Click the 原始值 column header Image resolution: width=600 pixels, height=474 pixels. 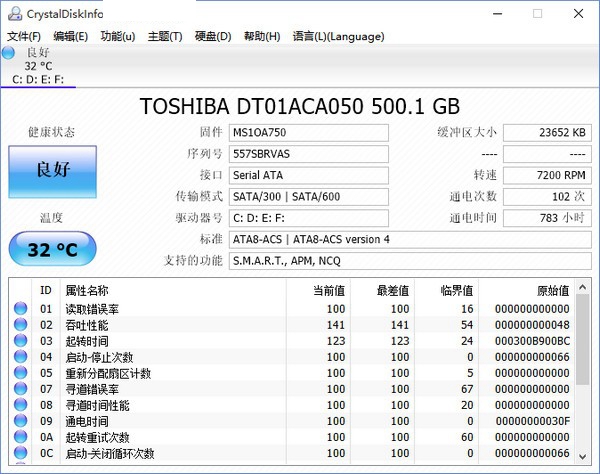553,290
